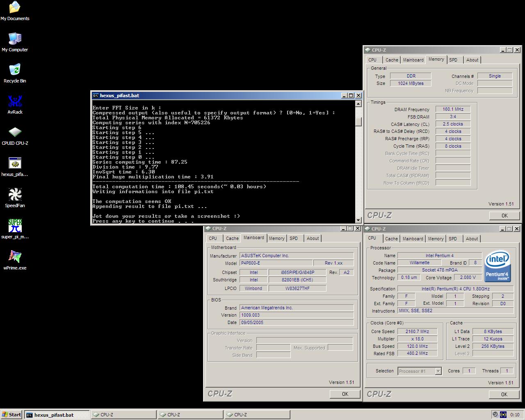Click the Series computing time 87.25 line
Viewport: 525px width, 420px height.
coord(140,162)
